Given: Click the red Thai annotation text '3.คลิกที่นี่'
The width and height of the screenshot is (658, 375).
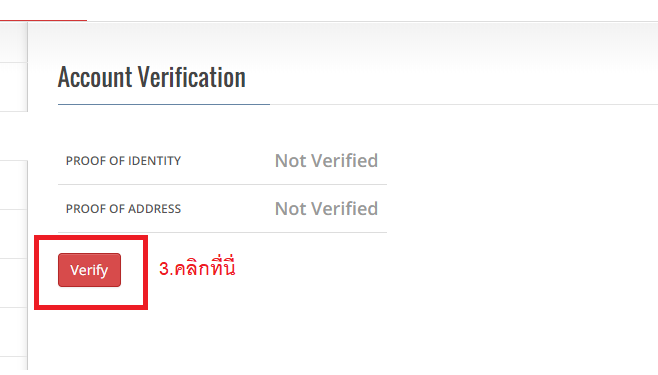Looking at the screenshot, I should tap(197, 267).
